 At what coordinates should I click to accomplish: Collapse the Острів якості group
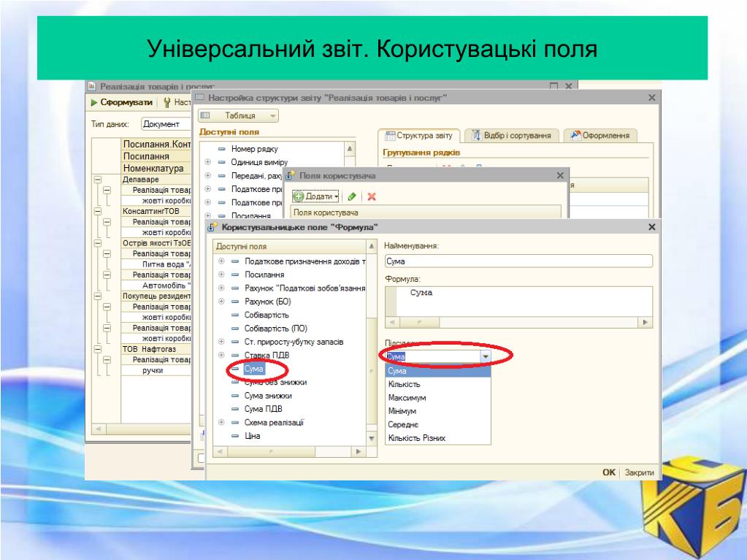[98, 243]
